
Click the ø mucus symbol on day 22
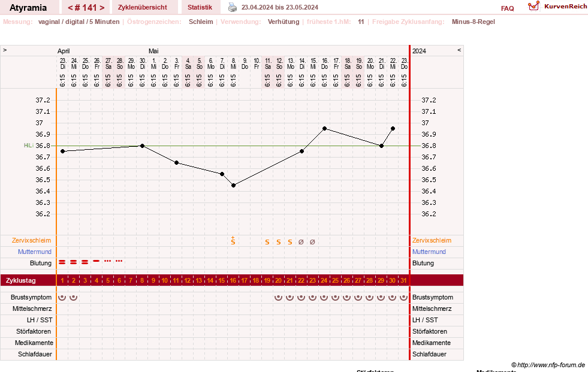pos(301,242)
